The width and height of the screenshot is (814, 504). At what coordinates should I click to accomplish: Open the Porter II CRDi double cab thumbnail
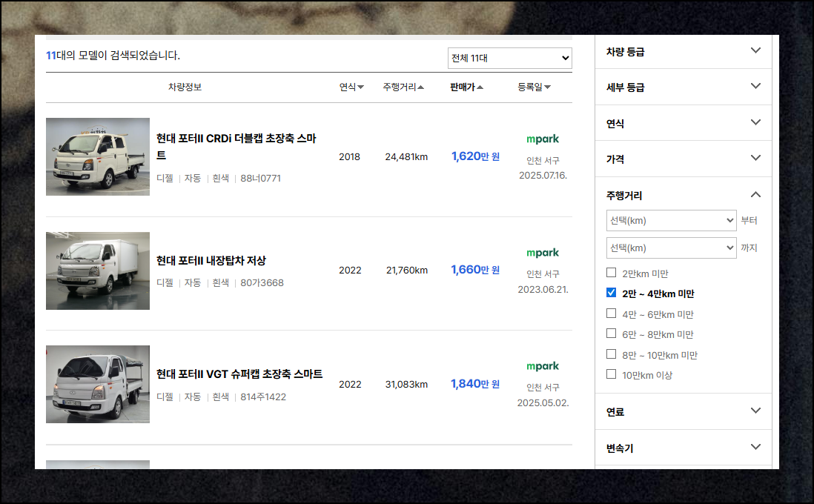coord(98,156)
